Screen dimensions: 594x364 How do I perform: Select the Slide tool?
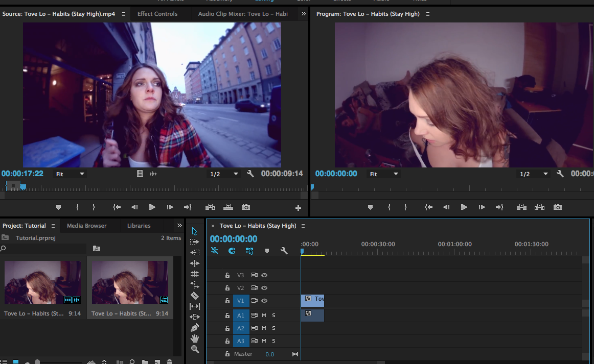coord(195,317)
